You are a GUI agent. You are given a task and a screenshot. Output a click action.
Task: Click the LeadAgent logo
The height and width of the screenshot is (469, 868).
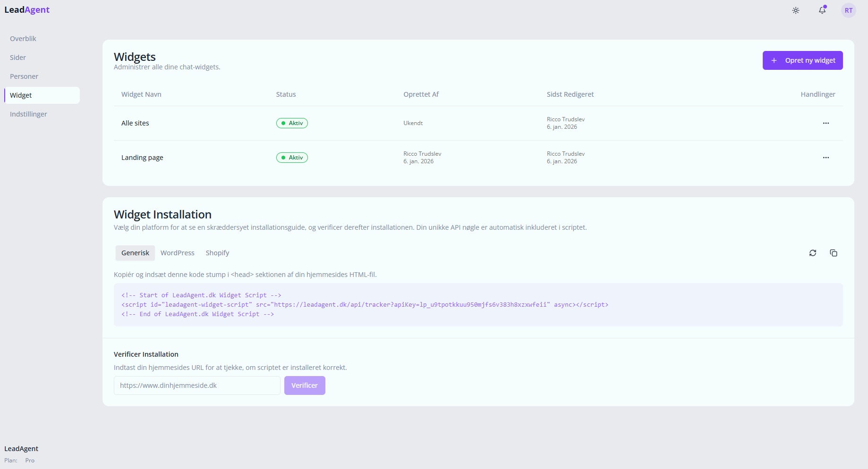[x=27, y=10]
